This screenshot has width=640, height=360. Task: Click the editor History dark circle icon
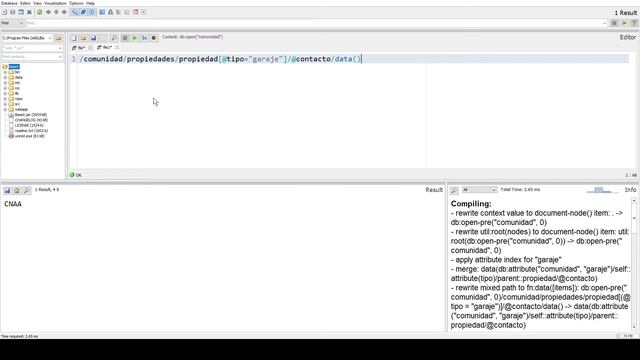pyautogui.click(x=154, y=38)
